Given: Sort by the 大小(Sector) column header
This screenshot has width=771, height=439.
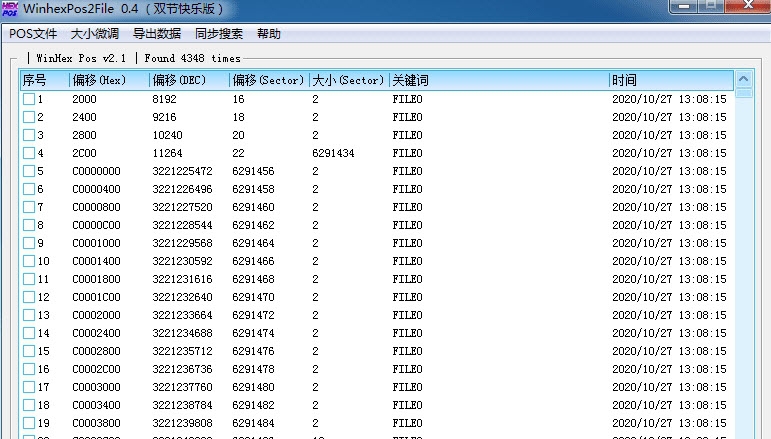Looking at the screenshot, I should [x=348, y=80].
